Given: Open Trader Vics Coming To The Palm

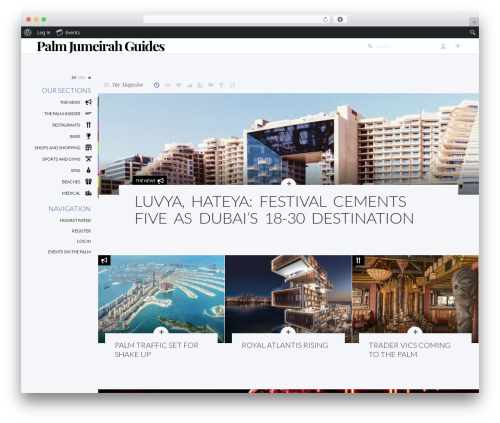Looking at the screenshot, I should (x=410, y=350).
